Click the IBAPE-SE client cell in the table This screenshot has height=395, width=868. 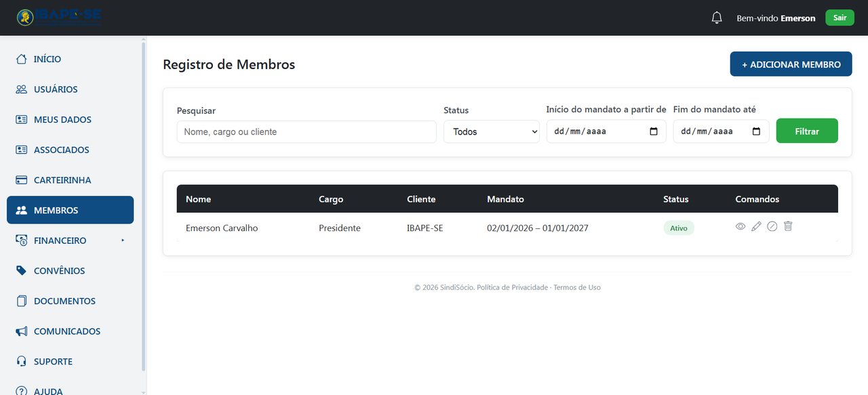(425, 228)
